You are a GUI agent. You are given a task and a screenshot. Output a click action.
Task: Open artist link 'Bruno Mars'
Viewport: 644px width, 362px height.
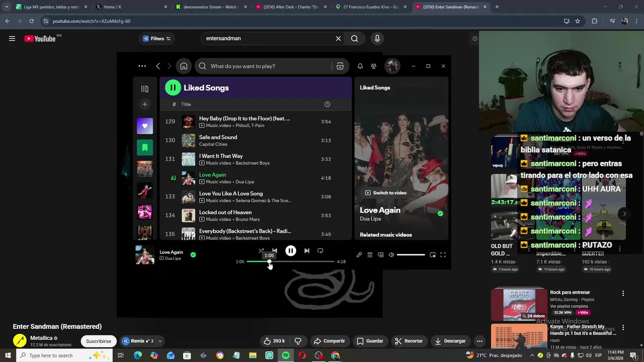248,219
